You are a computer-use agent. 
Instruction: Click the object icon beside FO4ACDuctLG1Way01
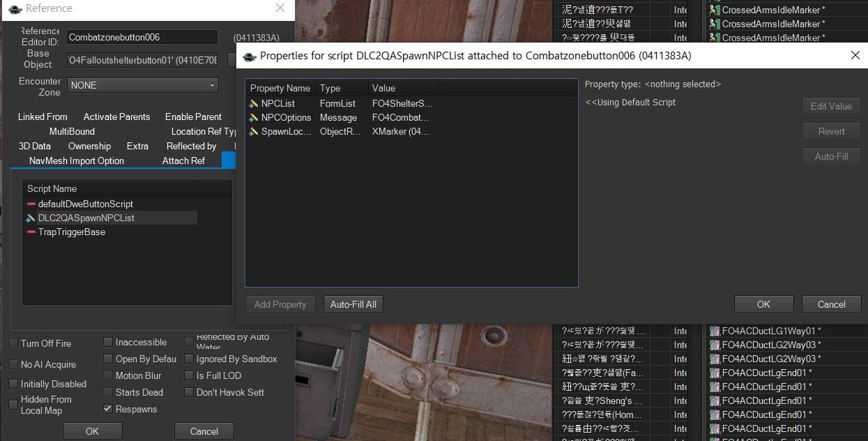[715, 331]
